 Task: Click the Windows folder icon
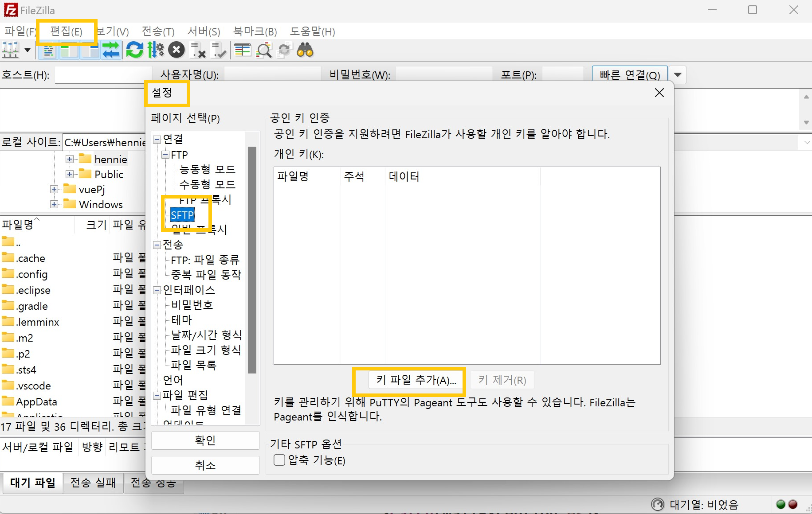pos(70,204)
